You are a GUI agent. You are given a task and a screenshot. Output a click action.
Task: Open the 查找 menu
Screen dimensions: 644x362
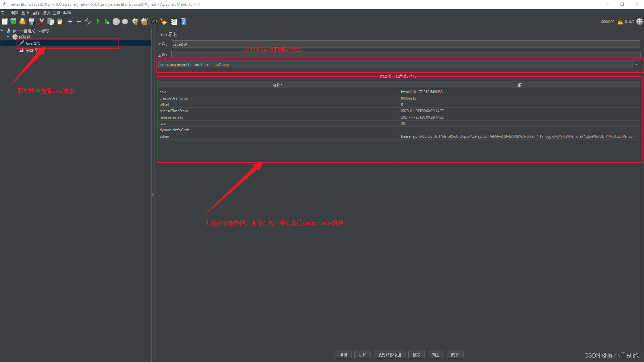25,13
